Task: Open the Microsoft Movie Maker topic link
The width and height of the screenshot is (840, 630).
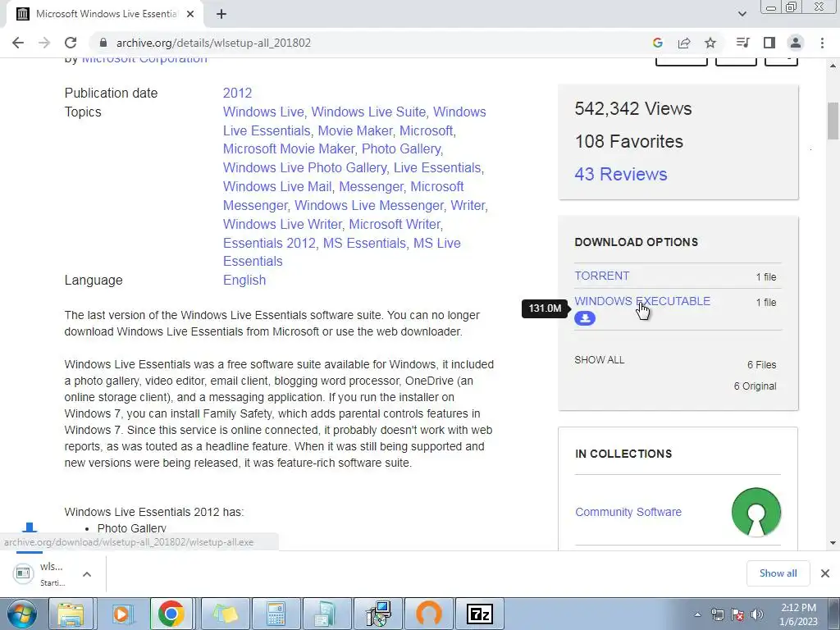Action: tap(289, 149)
